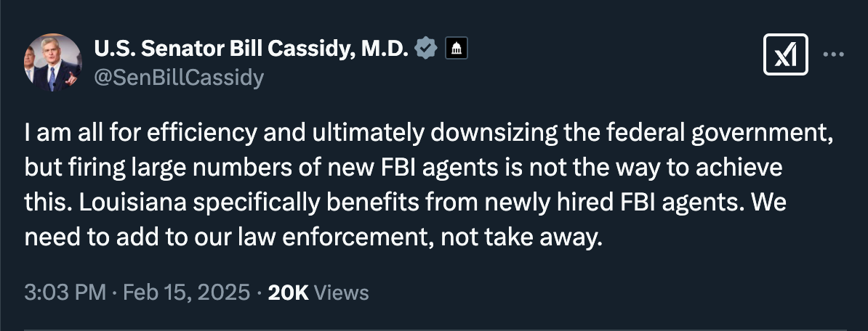The width and height of the screenshot is (868, 331).
Task: Click the 3:03 PM timestamp
Action: click(x=65, y=293)
